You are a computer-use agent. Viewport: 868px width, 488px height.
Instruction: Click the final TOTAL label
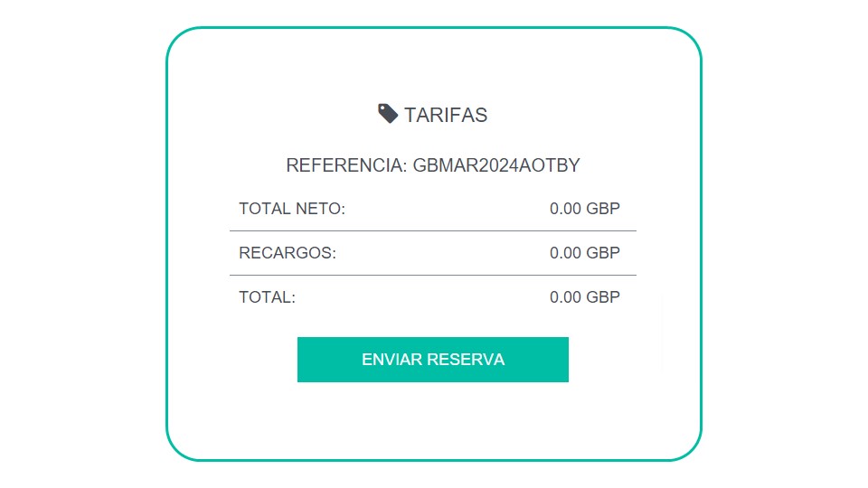pos(267,297)
